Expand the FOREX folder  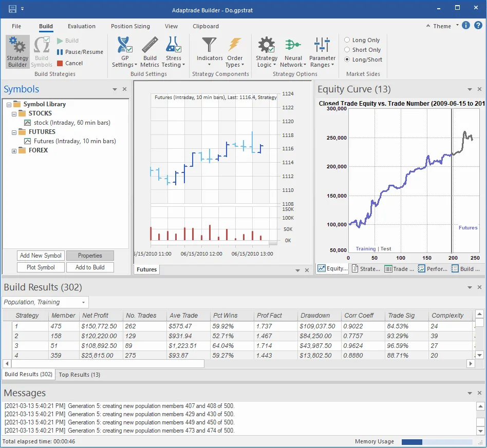coord(14,151)
